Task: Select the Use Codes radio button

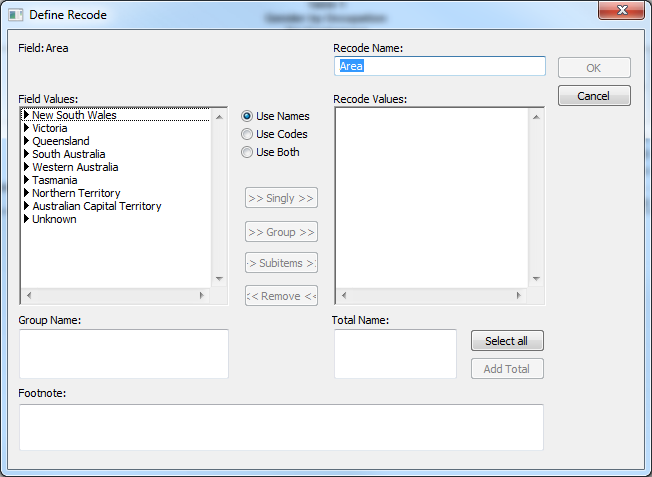Action: pyautogui.click(x=247, y=134)
